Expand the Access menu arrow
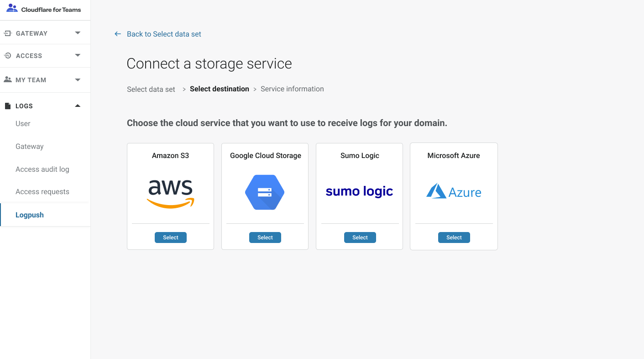644x359 pixels. 78,55
